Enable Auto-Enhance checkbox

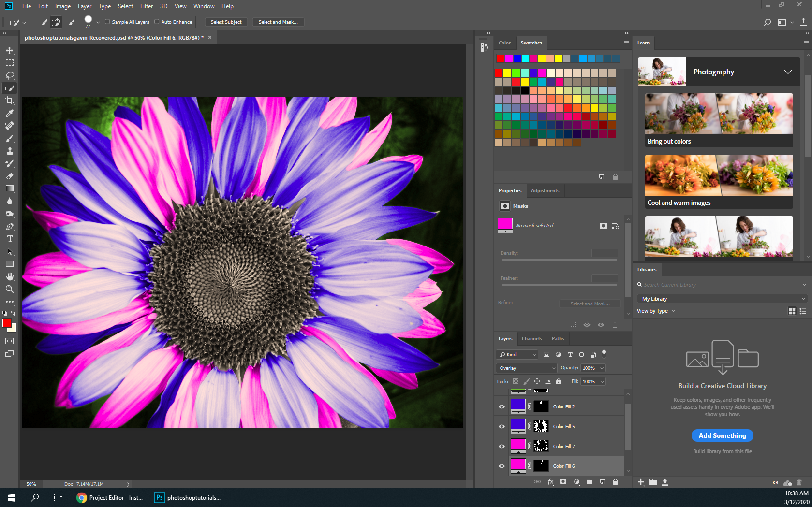pyautogui.click(x=157, y=22)
